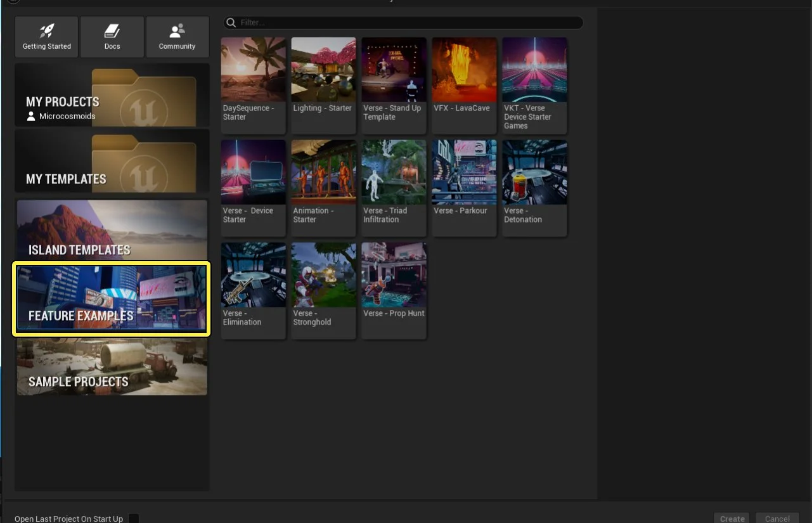Select the Island Templates category
The image size is (812, 523).
click(112, 230)
